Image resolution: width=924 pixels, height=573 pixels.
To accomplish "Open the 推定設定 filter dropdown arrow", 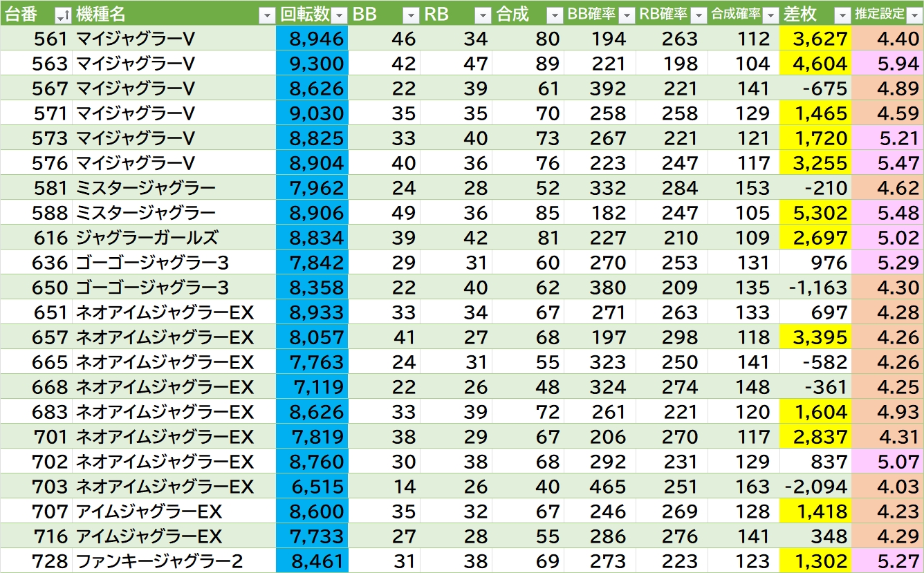I will point(914,15).
